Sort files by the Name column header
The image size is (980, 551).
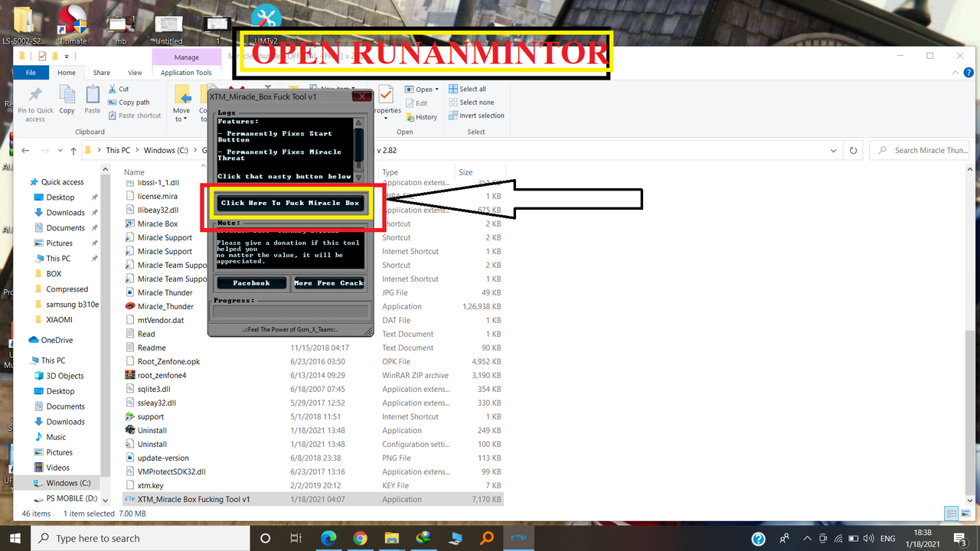[x=135, y=172]
